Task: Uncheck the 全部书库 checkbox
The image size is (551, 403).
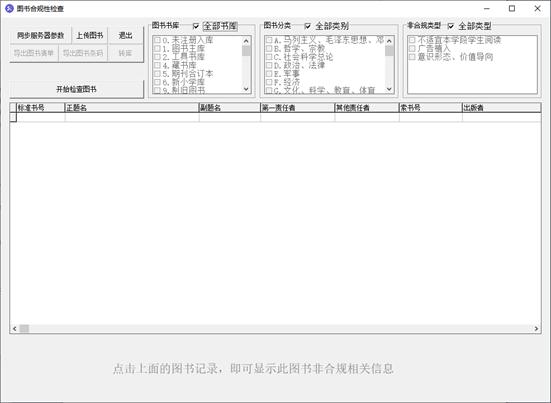Action: tap(196, 26)
